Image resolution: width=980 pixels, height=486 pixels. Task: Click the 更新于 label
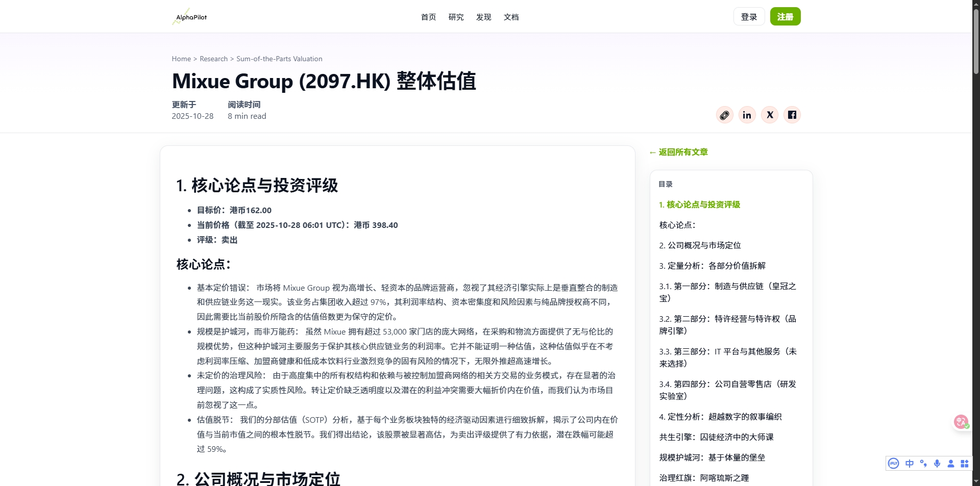pyautogui.click(x=184, y=105)
